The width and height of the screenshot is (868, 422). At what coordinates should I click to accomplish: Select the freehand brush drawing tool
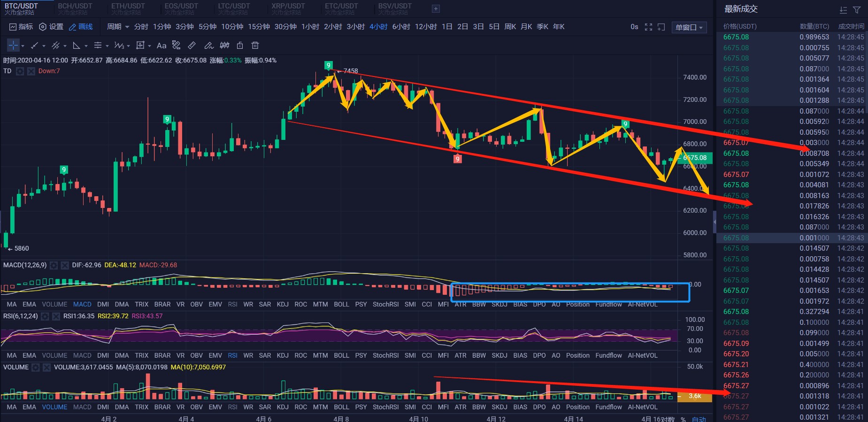point(209,46)
